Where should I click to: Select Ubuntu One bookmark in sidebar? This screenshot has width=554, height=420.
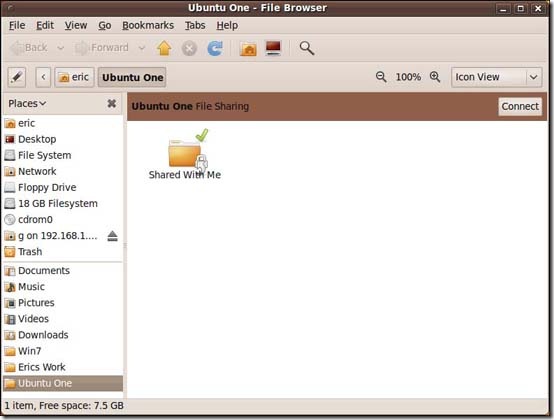(63, 383)
